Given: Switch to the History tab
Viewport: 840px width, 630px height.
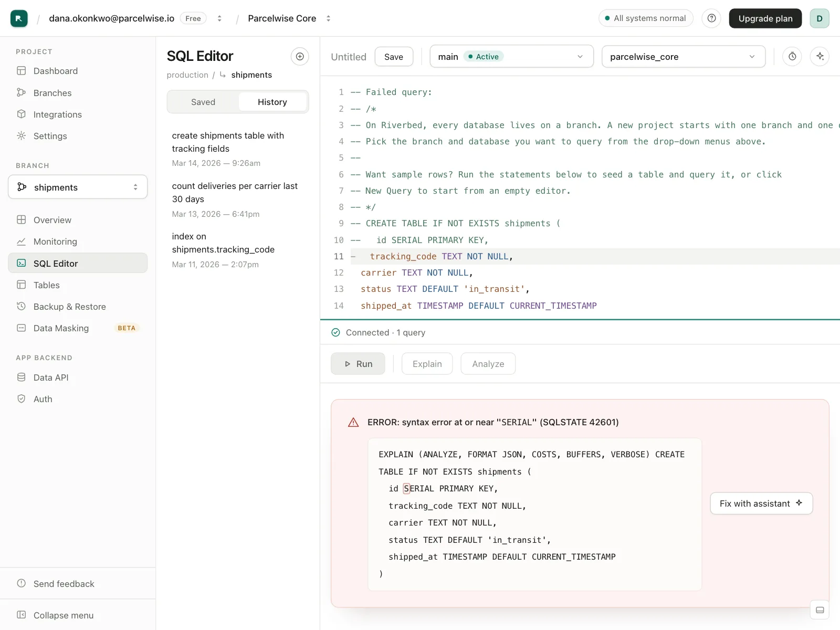Looking at the screenshot, I should 272,102.
